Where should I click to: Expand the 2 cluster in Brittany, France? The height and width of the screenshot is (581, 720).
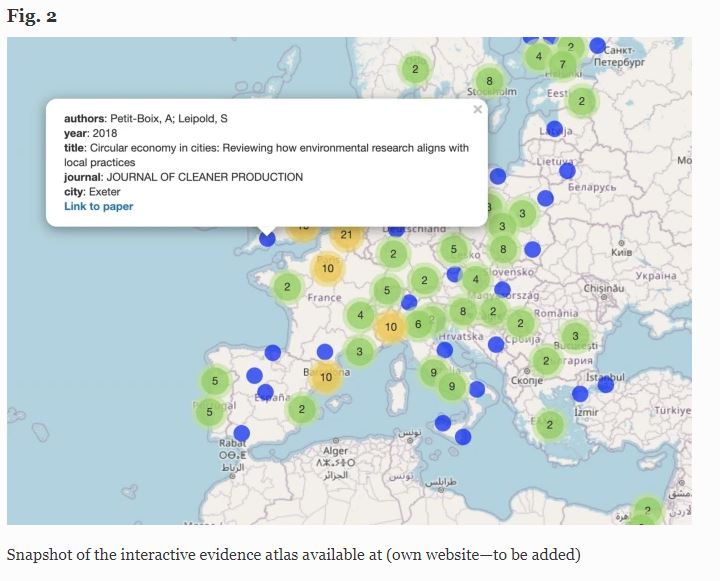pos(287,287)
